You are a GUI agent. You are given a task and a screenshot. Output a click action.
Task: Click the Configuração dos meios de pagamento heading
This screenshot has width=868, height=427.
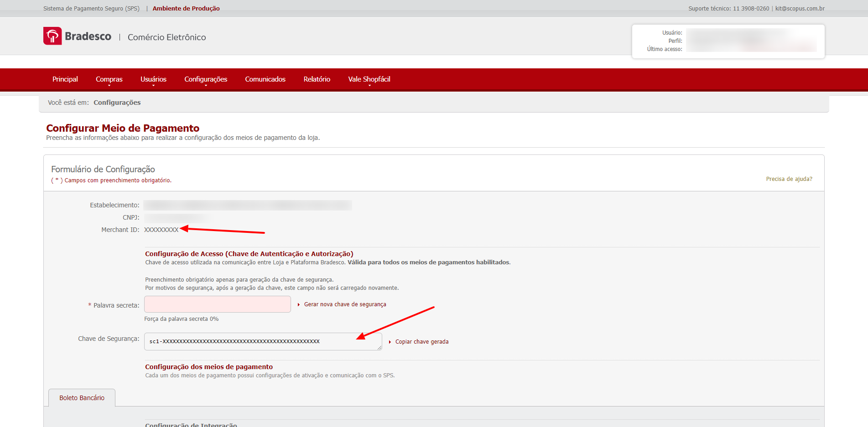209,367
